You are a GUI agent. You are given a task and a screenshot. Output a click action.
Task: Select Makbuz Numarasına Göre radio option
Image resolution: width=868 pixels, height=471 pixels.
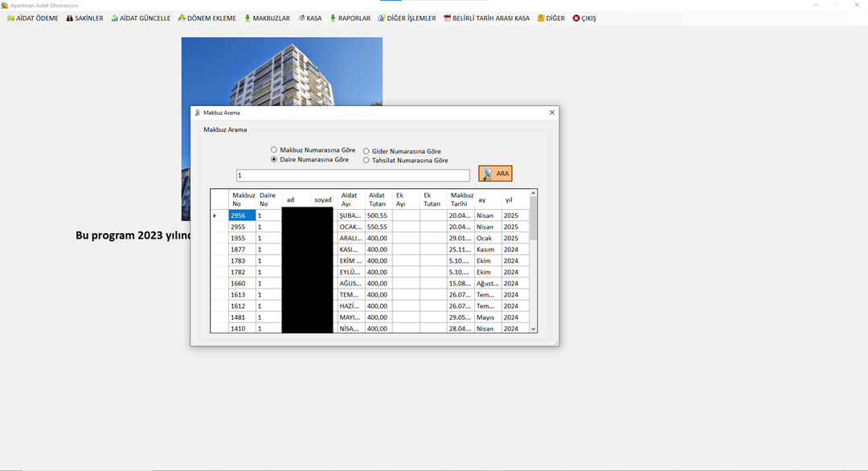[274, 150]
